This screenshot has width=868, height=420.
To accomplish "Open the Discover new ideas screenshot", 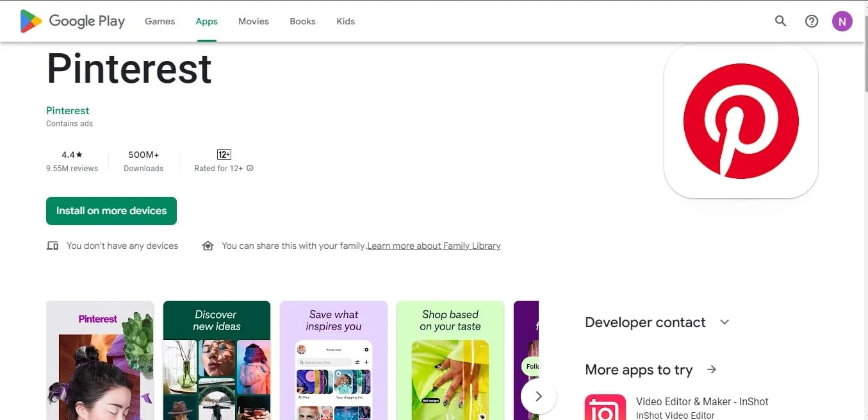I will [x=217, y=360].
